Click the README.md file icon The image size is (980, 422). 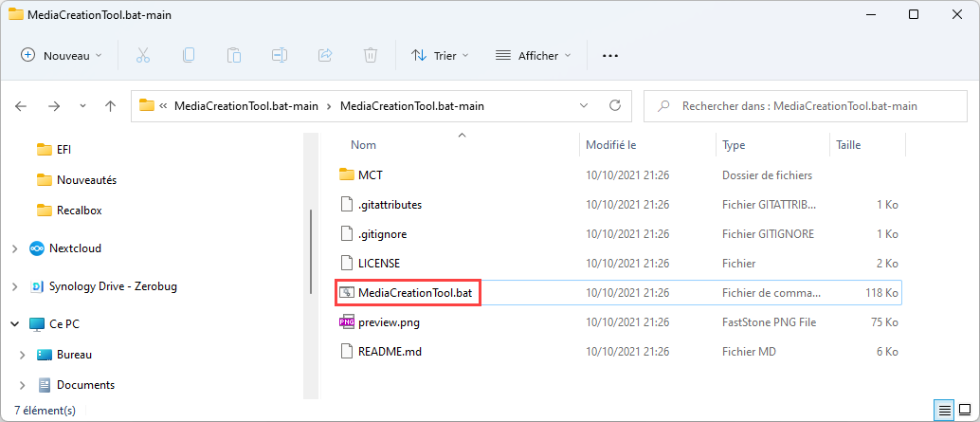point(346,352)
